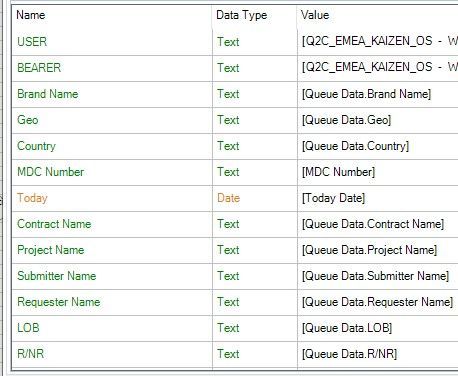Click the MDC Number name cell
This screenshot has width=458, height=376.
coord(112,172)
